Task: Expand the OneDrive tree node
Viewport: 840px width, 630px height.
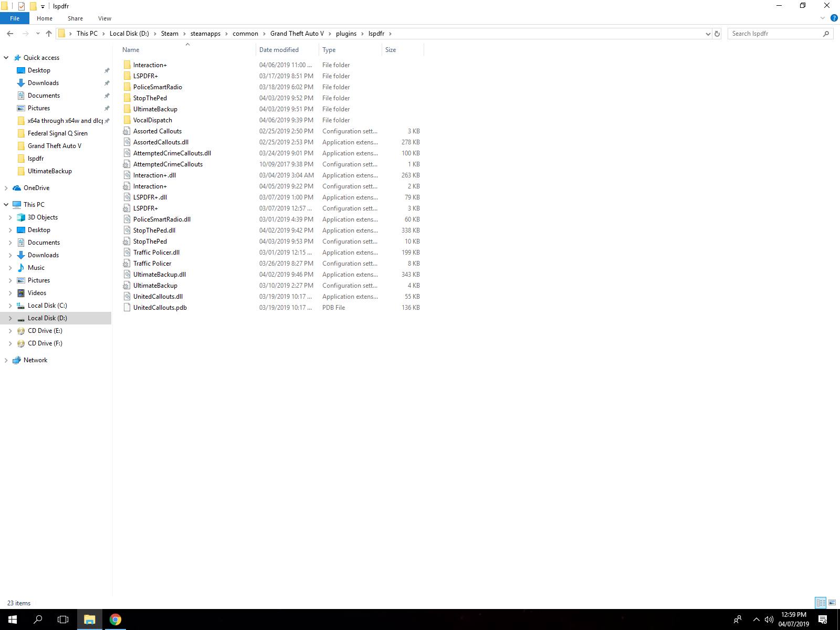Action: click(6, 188)
